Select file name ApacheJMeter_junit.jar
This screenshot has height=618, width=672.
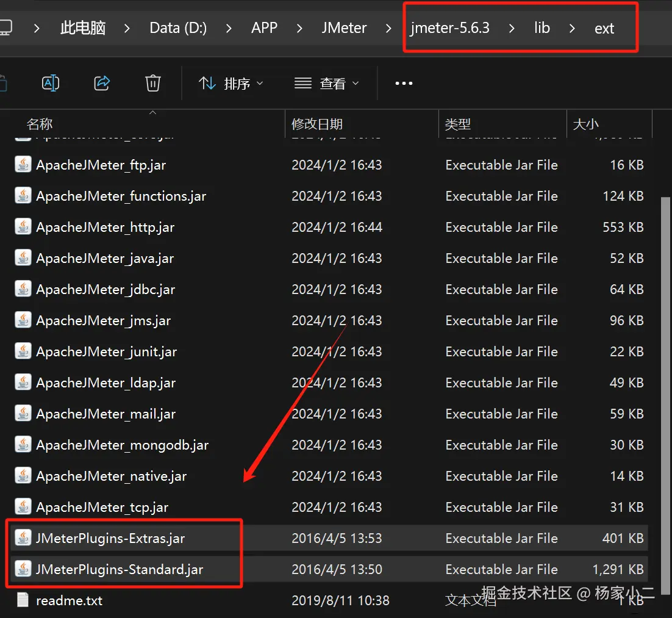point(106,351)
